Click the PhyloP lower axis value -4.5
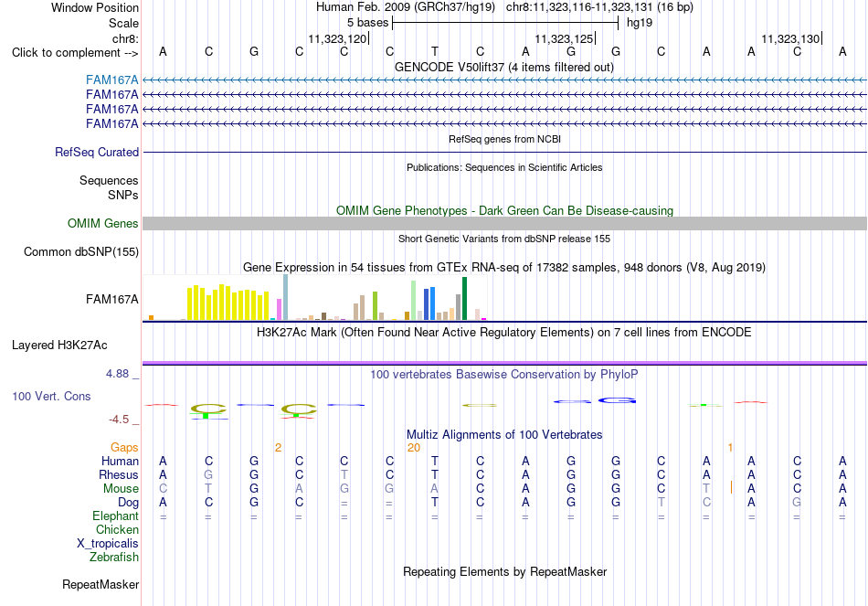Image resolution: width=868 pixels, height=606 pixels. click(x=119, y=420)
